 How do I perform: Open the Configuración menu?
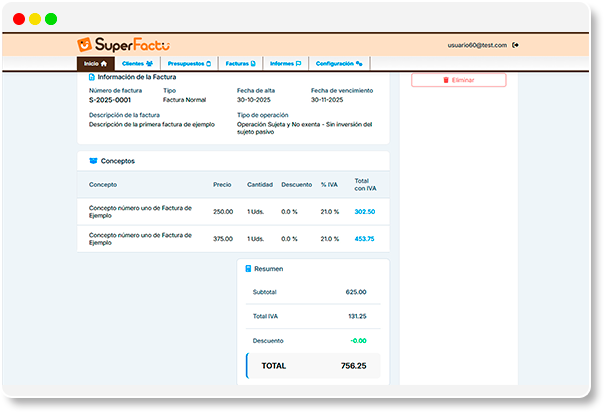[338, 63]
